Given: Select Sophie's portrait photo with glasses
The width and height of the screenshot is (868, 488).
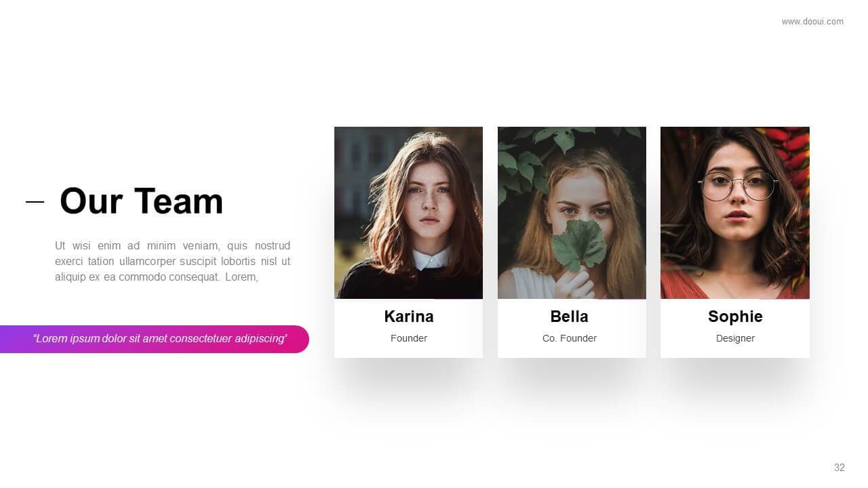Looking at the screenshot, I should click(x=735, y=213).
